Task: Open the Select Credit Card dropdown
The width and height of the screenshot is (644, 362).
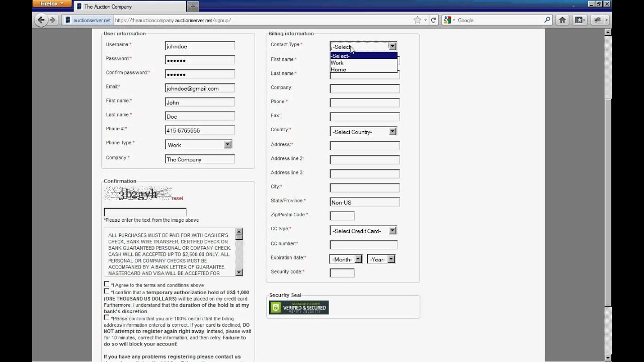Action: pos(363,231)
